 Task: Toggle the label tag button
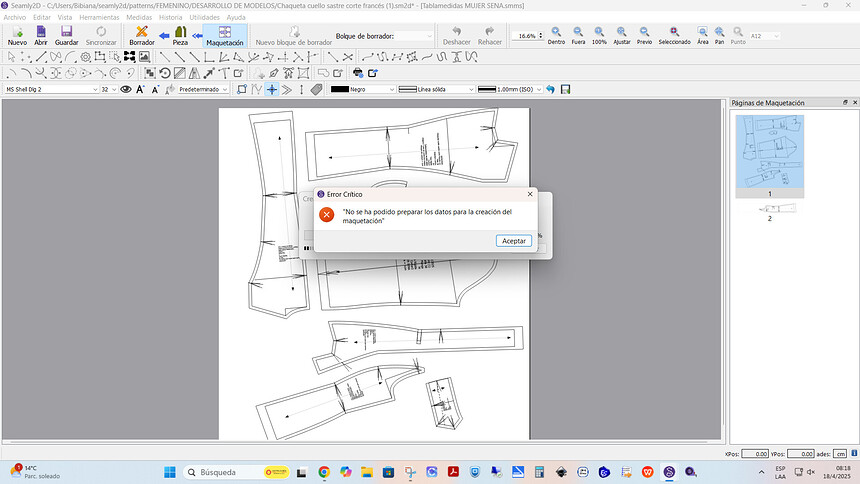[316, 89]
